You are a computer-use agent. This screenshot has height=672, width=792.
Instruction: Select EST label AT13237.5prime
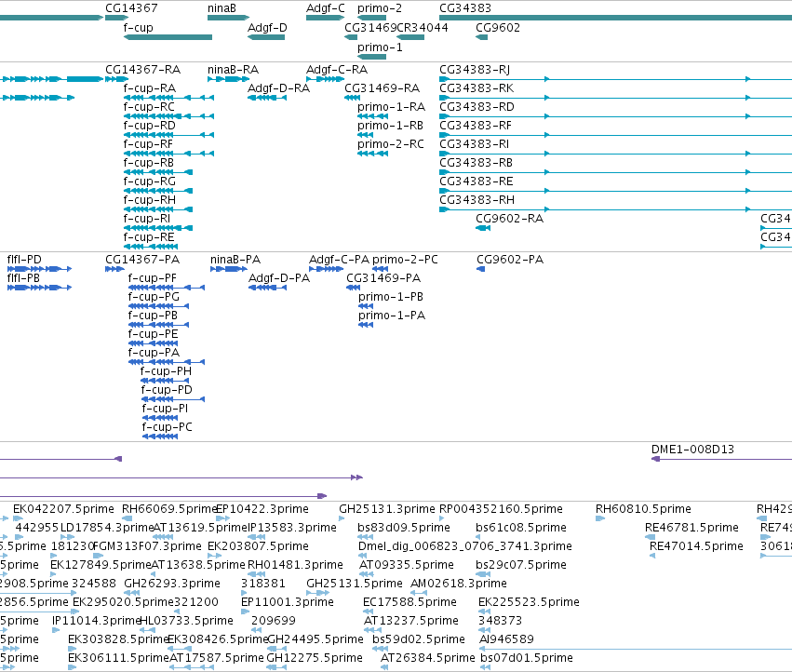point(411,621)
